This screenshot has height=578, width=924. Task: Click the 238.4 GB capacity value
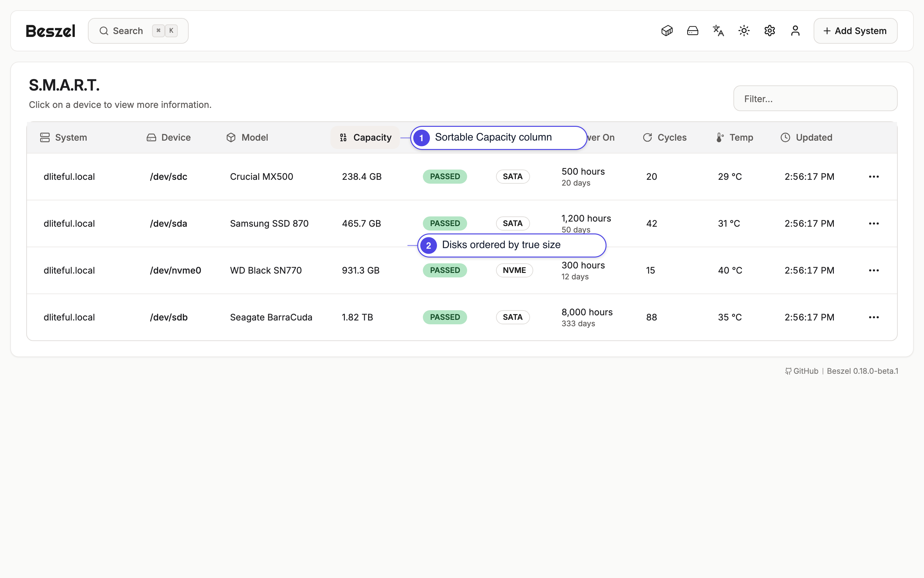pos(362,177)
